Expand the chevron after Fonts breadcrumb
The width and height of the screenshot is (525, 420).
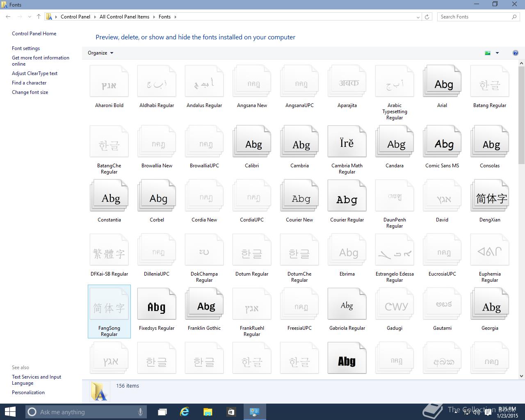175,17
